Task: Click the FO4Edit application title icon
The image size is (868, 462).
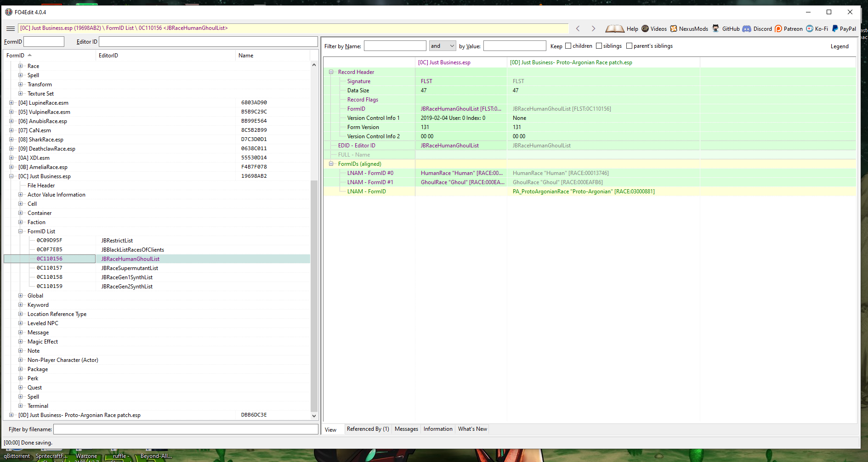Action: tap(9, 12)
